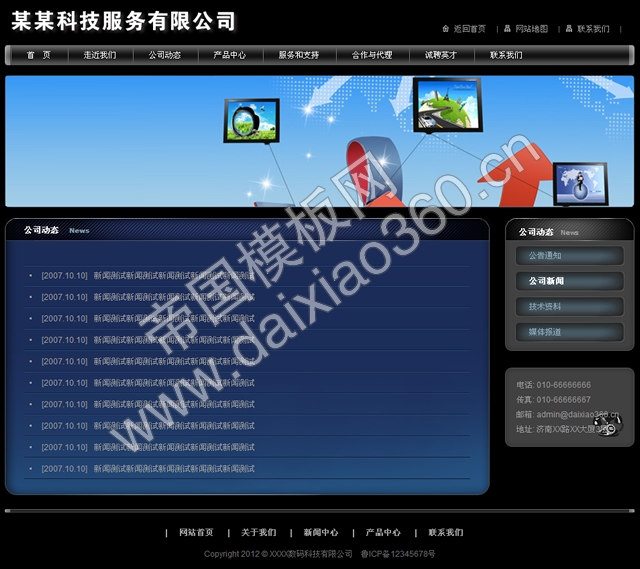Open 服务和支持 navigation item
The image size is (640, 569).
(298, 55)
